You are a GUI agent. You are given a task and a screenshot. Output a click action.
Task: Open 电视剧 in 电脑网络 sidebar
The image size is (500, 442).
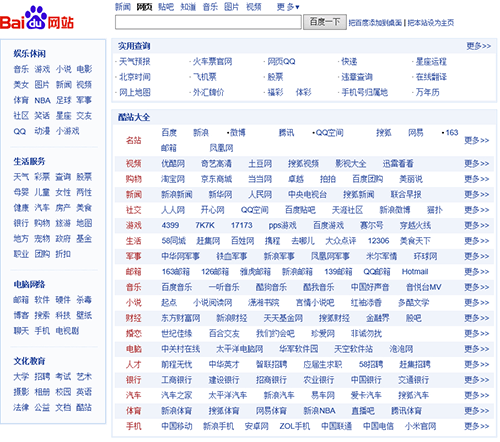[67, 331]
